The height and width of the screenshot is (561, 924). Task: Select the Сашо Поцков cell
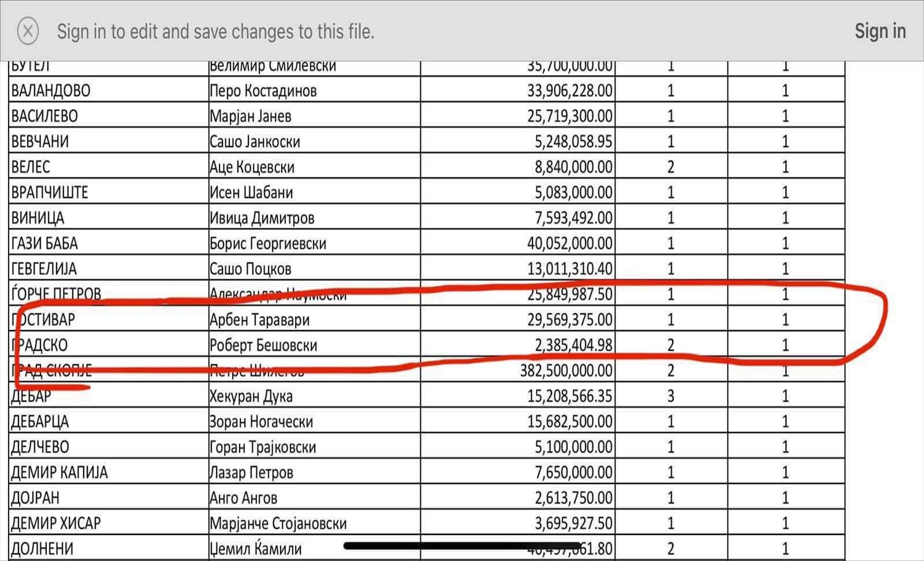314,268
